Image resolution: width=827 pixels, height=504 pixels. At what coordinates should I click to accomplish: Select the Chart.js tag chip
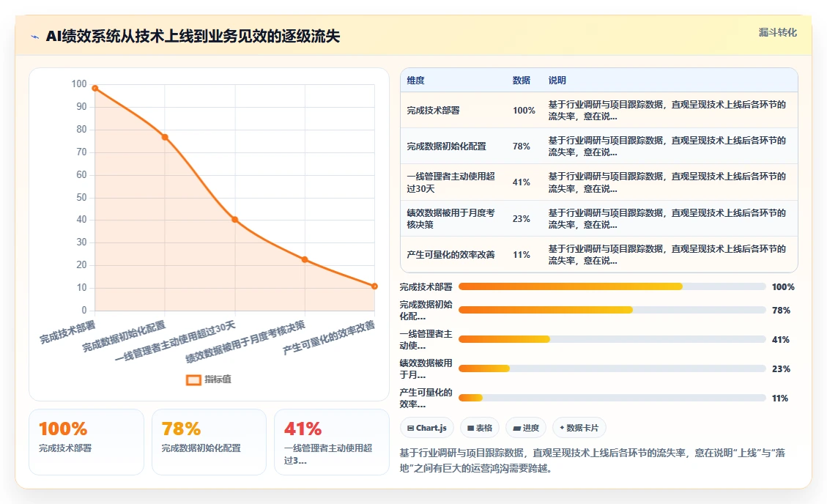point(427,428)
